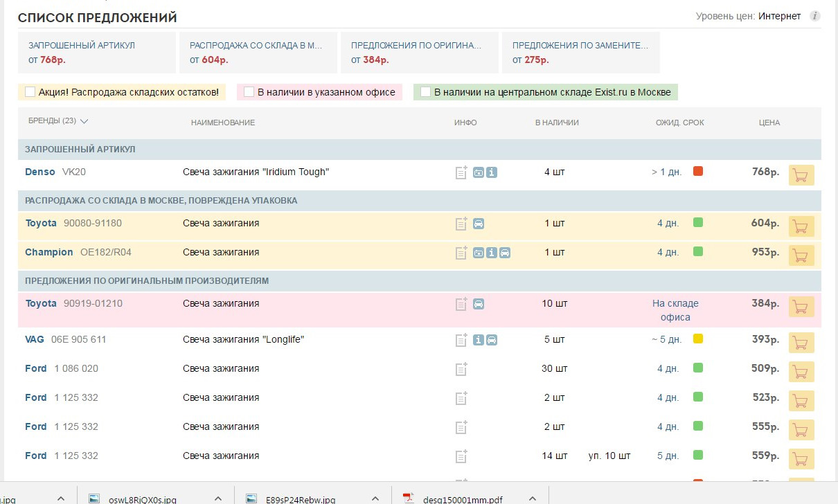Click note icon for Ford 1 086 020
The height and width of the screenshot is (504, 838).
461,369
